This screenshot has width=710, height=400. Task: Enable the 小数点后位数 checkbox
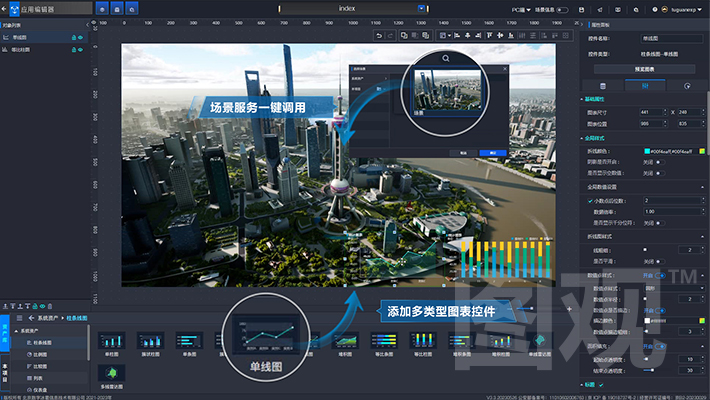pyautogui.click(x=589, y=200)
